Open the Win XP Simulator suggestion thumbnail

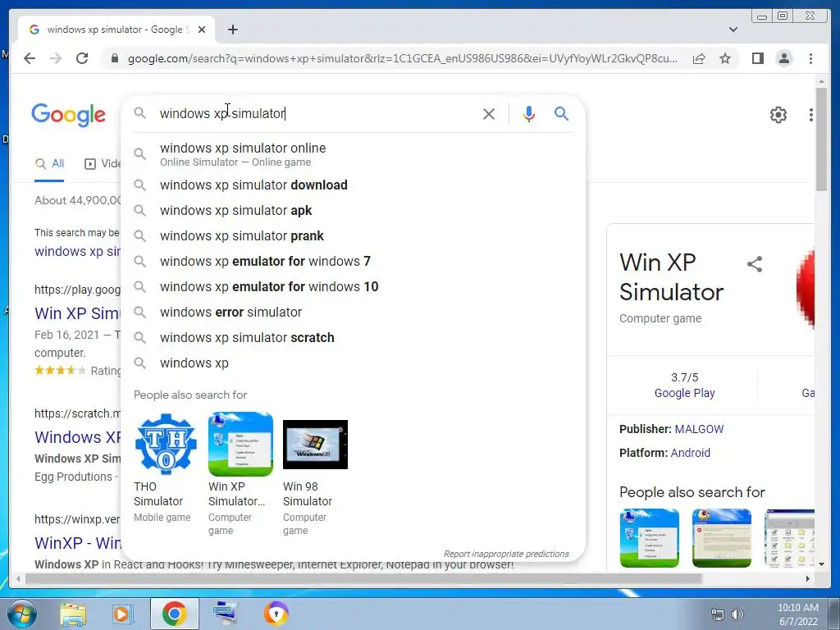point(240,444)
